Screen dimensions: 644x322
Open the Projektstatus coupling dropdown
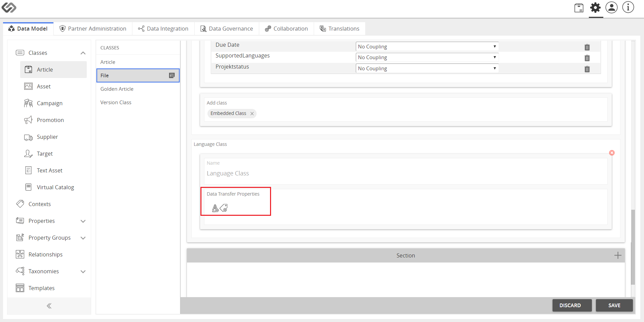(x=427, y=69)
